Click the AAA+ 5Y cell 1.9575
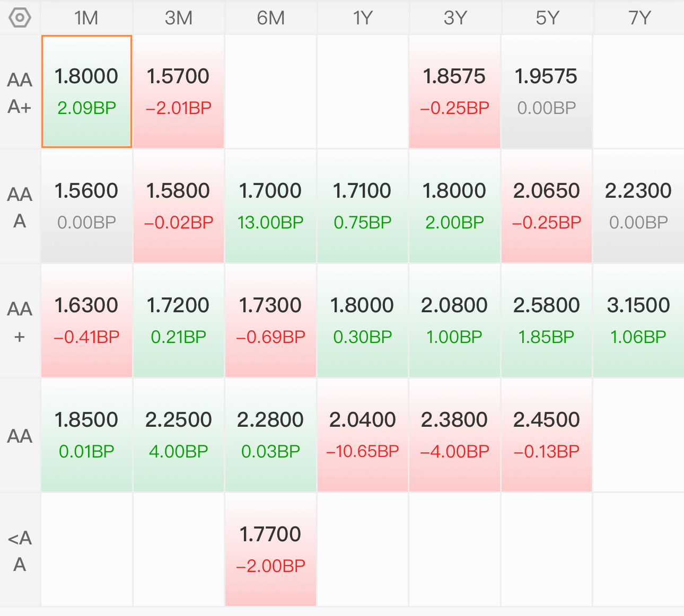 [x=547, y=91]
